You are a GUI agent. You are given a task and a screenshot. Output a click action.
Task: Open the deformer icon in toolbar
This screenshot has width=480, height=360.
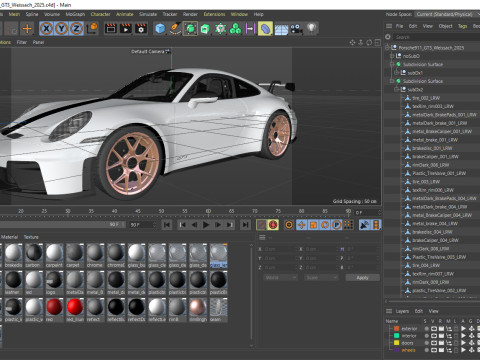click(x=250, y=29)
